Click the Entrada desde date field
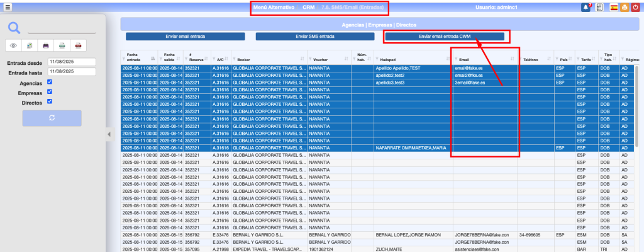The width and height of the screenshot is (644, 252). point(70,62)
